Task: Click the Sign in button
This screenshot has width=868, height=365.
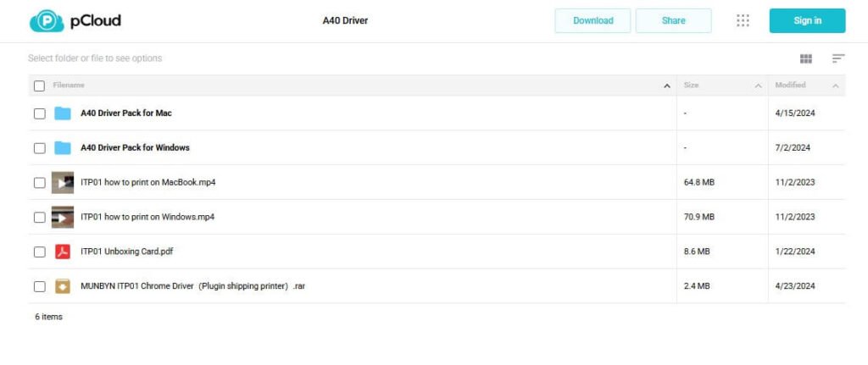Action: pyautogui.click(x=807, y=20)
